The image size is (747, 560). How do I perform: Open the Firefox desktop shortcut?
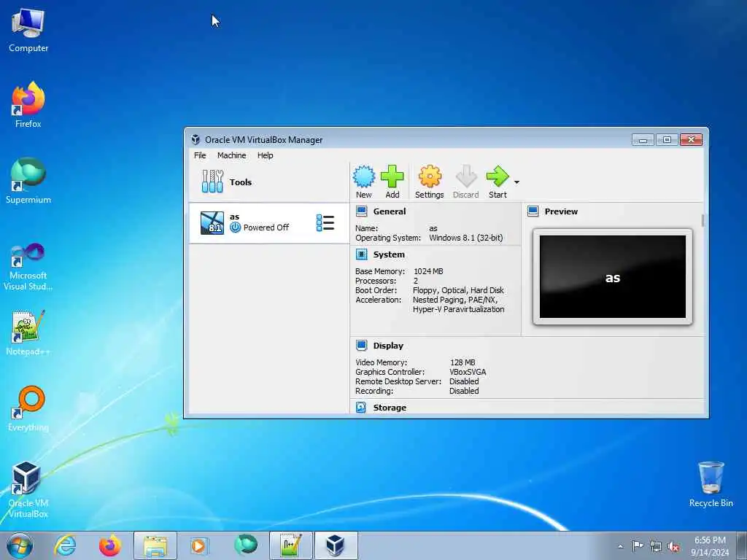coord(28,105)
